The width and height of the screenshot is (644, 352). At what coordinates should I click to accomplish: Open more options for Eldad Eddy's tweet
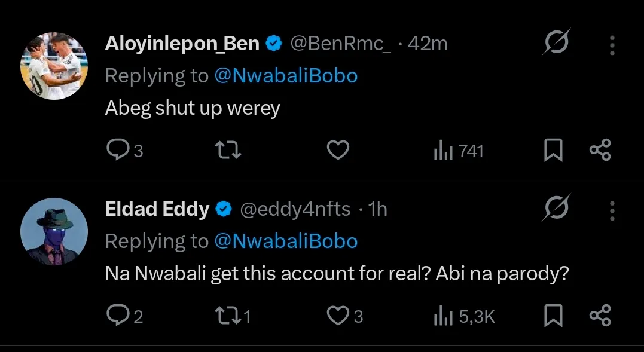[612, 210]
